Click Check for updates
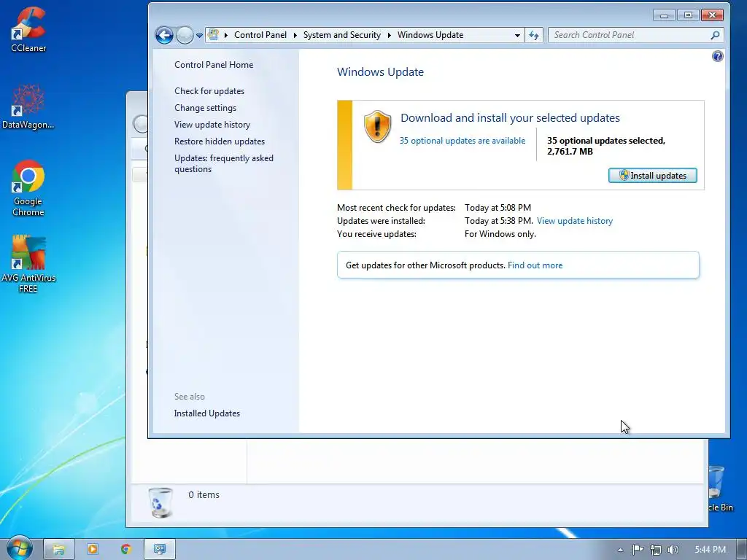The width and height of the screenshot is (747, 560). click(x=209, y=91)
